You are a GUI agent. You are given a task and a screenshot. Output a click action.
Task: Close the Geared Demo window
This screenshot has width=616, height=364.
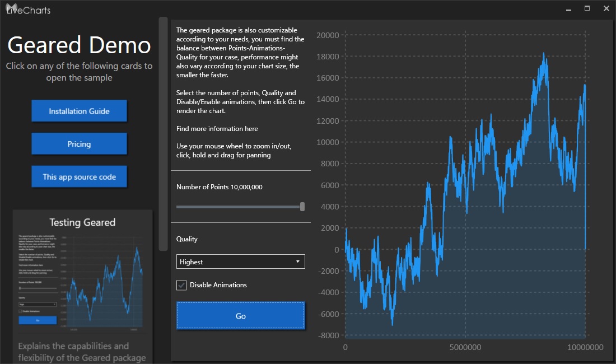[x=606, y=8]
